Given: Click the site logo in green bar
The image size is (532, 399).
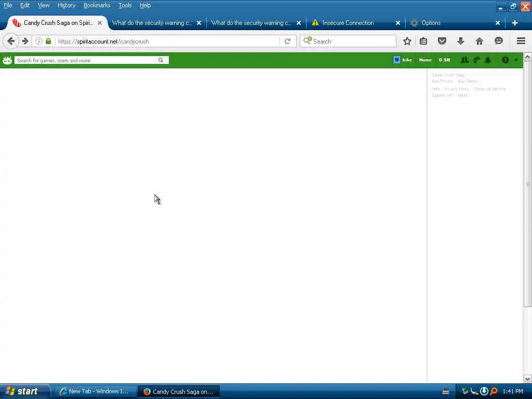Looking at the screenshot, I should tap(7, 60).
